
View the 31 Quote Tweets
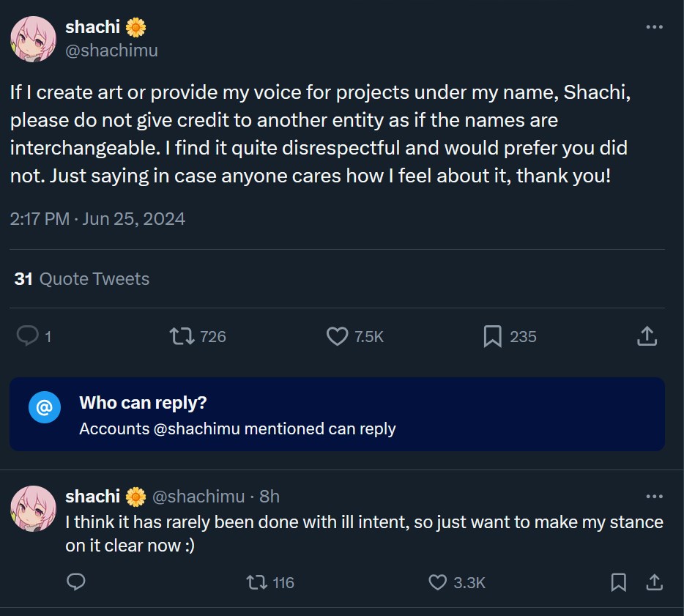81,279
